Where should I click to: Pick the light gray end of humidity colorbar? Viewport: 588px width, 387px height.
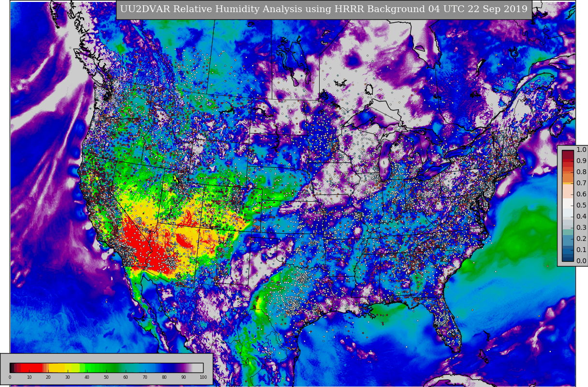pos(198,368)
